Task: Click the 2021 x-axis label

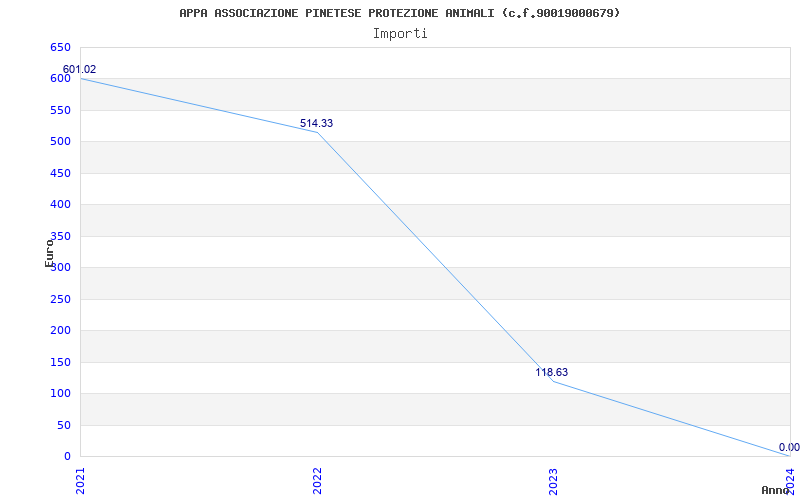Action: (x=80, y=481)
